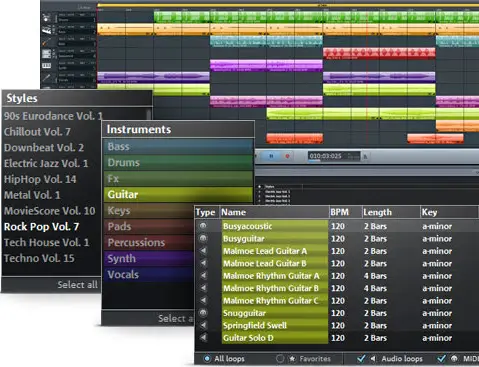Click the Malmoe Lead Guitar B speaker icon

203,263
